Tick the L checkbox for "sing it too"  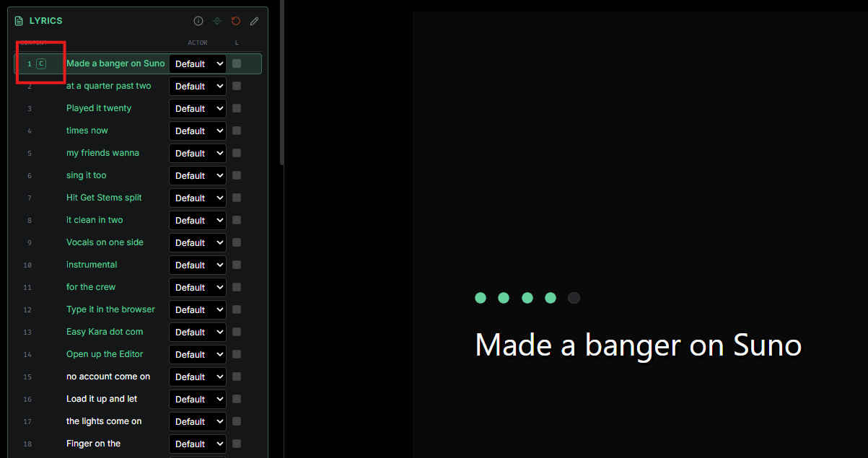237,175
